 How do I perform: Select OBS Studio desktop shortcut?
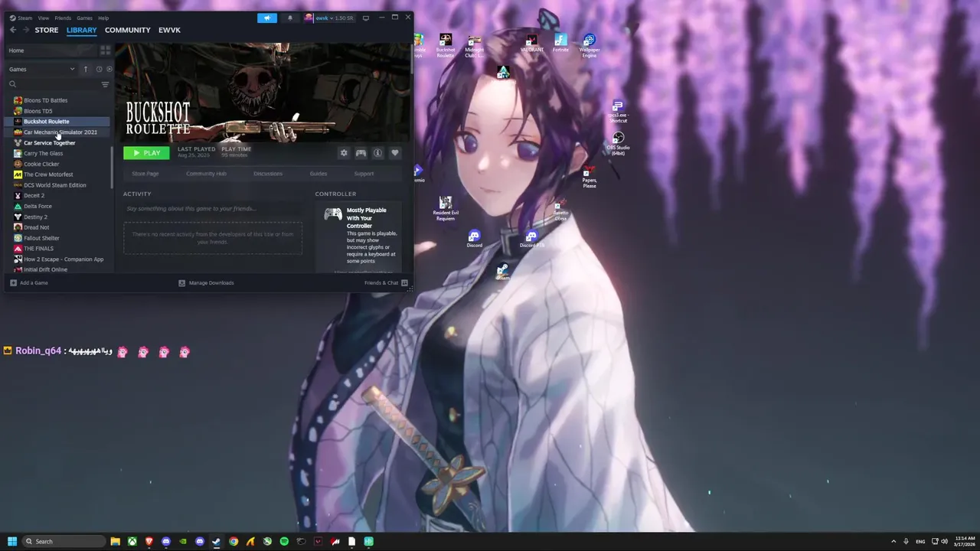click(x=618, y=143)
